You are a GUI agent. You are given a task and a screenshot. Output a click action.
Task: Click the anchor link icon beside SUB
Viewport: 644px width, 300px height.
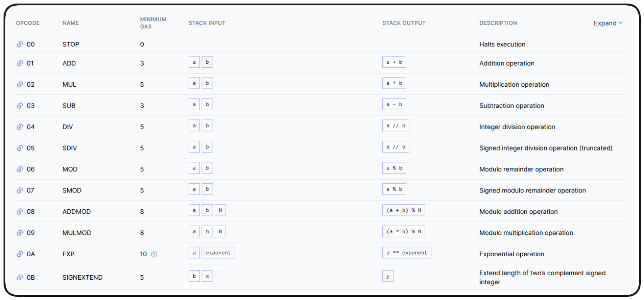pos(20,106)
